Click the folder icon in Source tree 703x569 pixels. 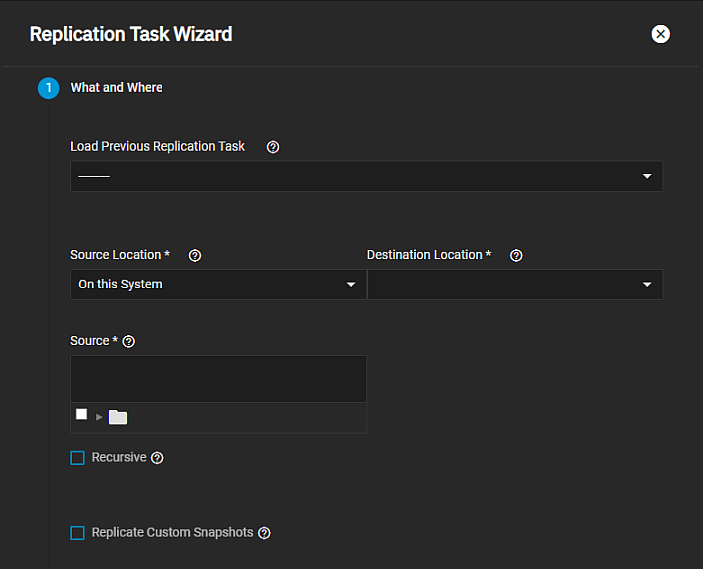[x=118, y=417]
